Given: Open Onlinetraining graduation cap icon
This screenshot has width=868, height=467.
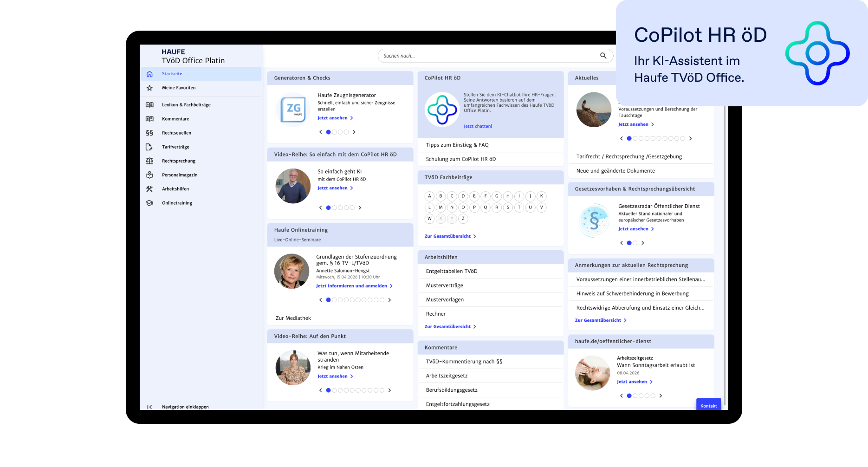Looking at the screenshot, I should coord(149,203).
